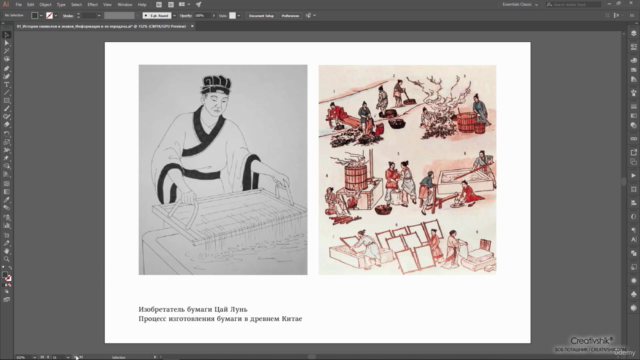
Task: Open the fill color dropdown arrow
Action: pos(41,16)
